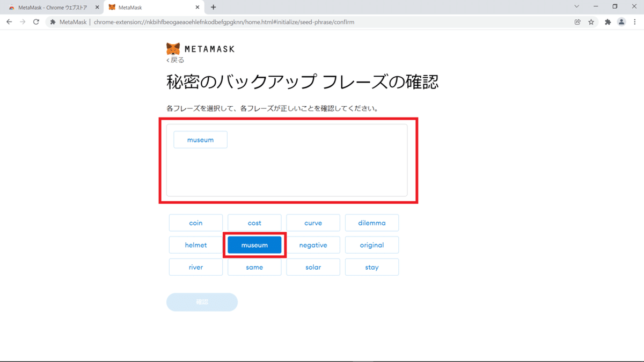Click the browser back arrow

[9, 22]
